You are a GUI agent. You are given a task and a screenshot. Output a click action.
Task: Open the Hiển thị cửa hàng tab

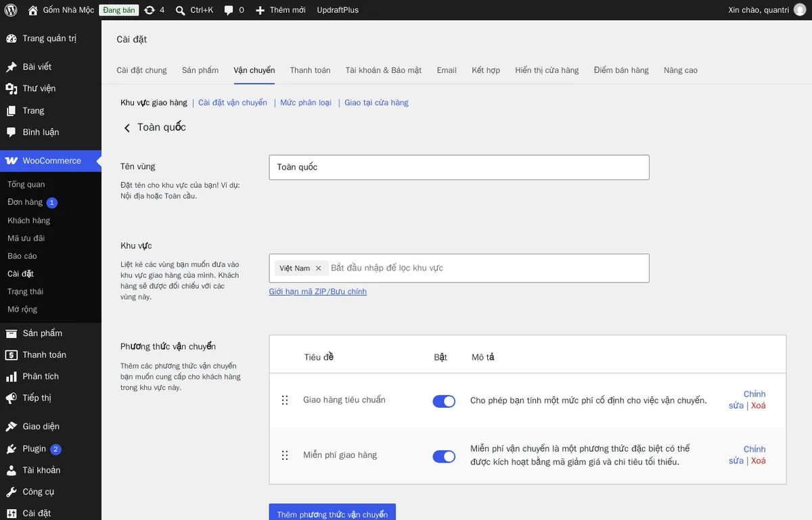547,70
